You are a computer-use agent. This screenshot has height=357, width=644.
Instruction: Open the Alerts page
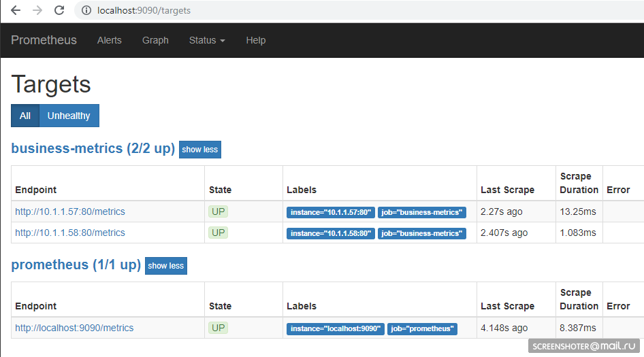pyautogui.click(x=109, y=40)
